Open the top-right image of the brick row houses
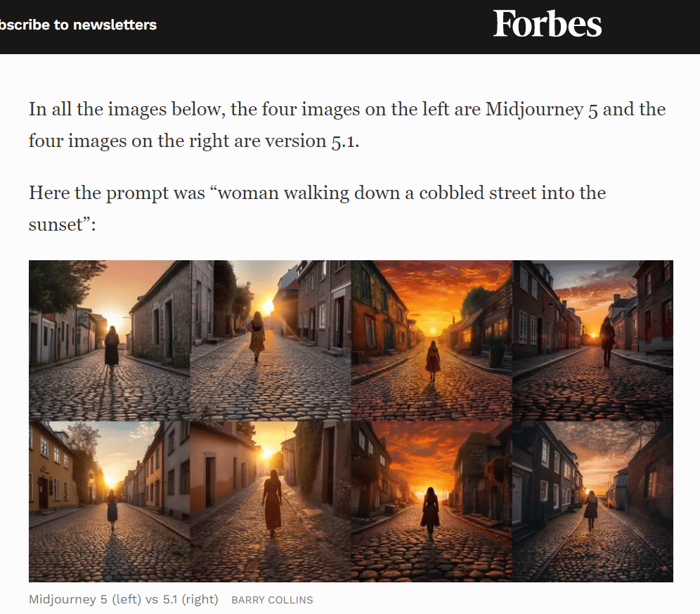The height and width of the screenshot is (614, 700). [x=593, y=340]
